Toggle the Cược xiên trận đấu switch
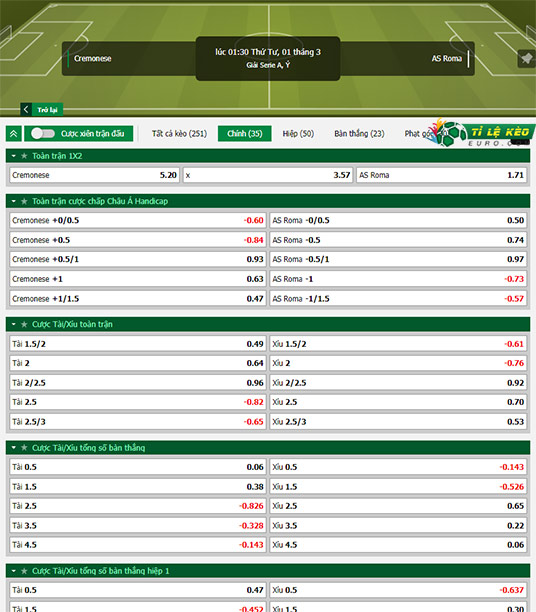The height and width of the screenshot is (612, 536). coord(43,133)
